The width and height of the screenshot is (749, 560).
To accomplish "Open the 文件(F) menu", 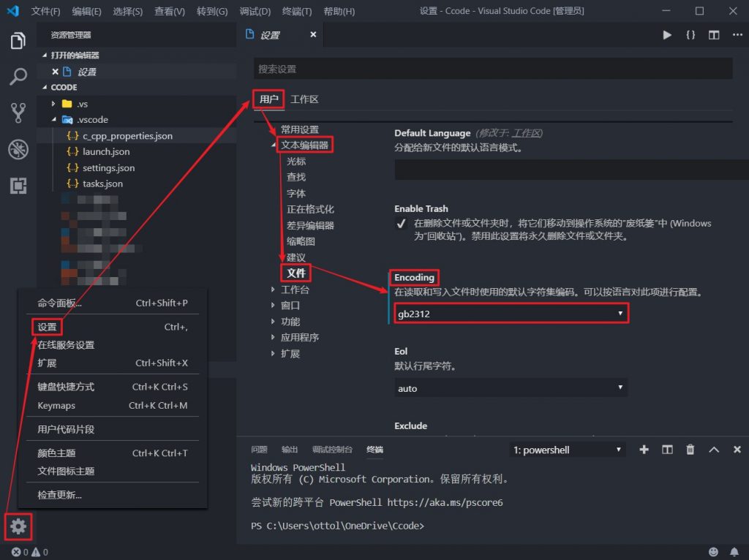I will pos(45,11).
